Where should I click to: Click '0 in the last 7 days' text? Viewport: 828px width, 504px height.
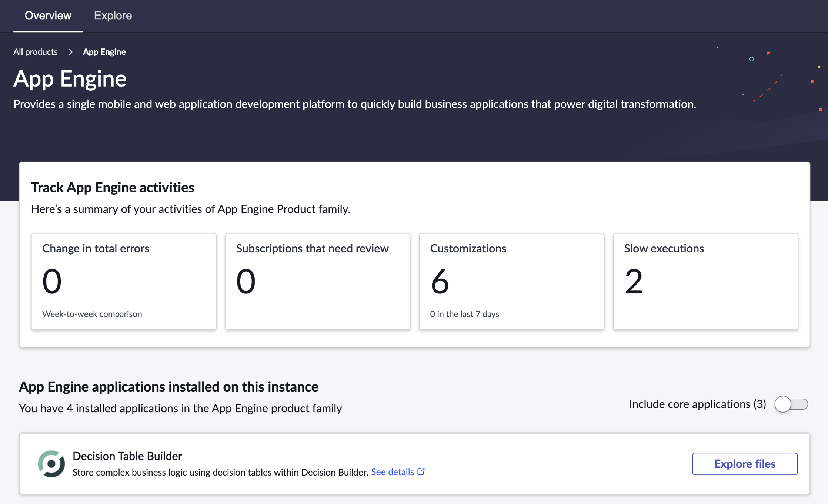[x=464, y=314]
